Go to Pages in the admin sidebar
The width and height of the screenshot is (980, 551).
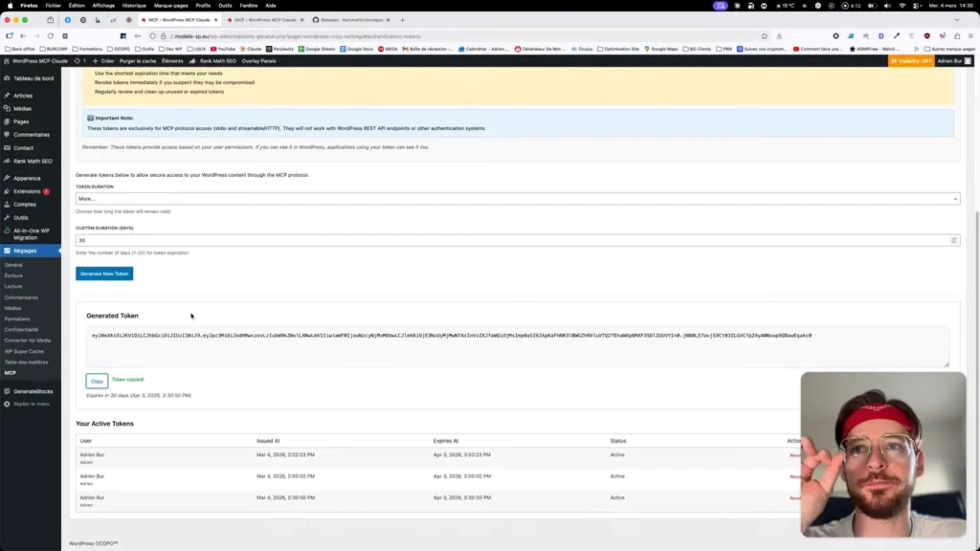[21, 121]
